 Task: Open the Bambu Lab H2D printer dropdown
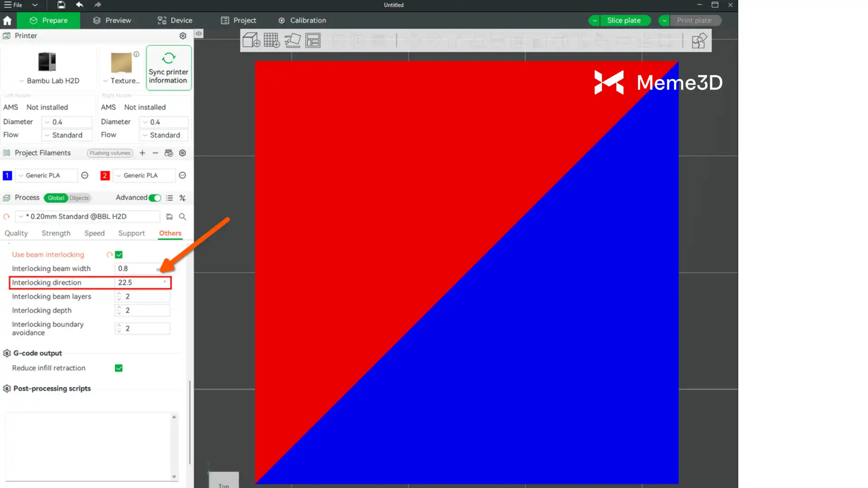tap(49, 81)
